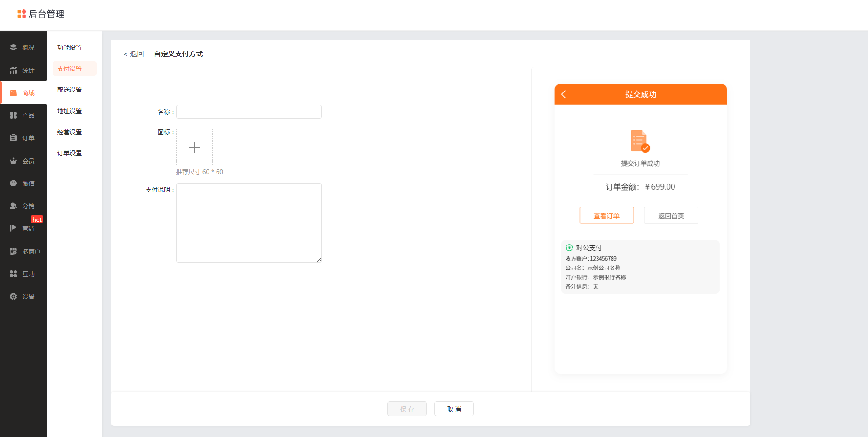Screen dimensions: 868x437
Task: Click the 查看订单 button in preview
Action: (x=606, y=215)
